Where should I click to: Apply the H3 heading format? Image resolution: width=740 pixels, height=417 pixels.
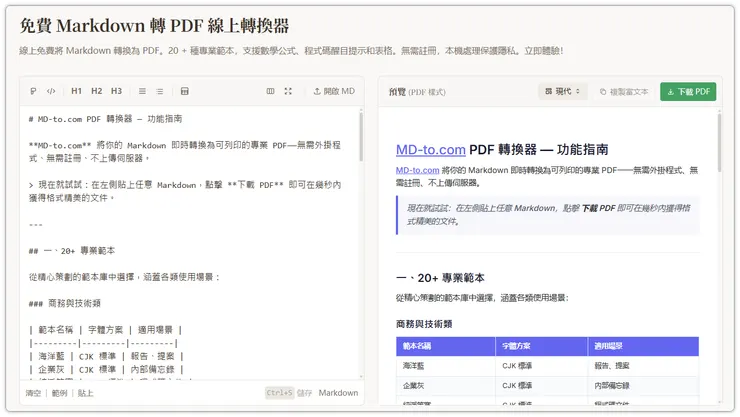pyautogui.click(x=117, y=91)
